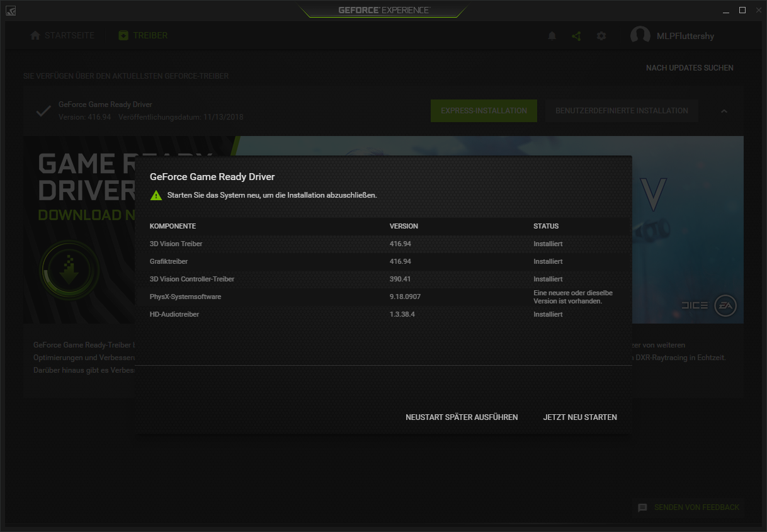
Task: Click the Treiber download icon
Action: pyautogui.click(x=123, y=35)
